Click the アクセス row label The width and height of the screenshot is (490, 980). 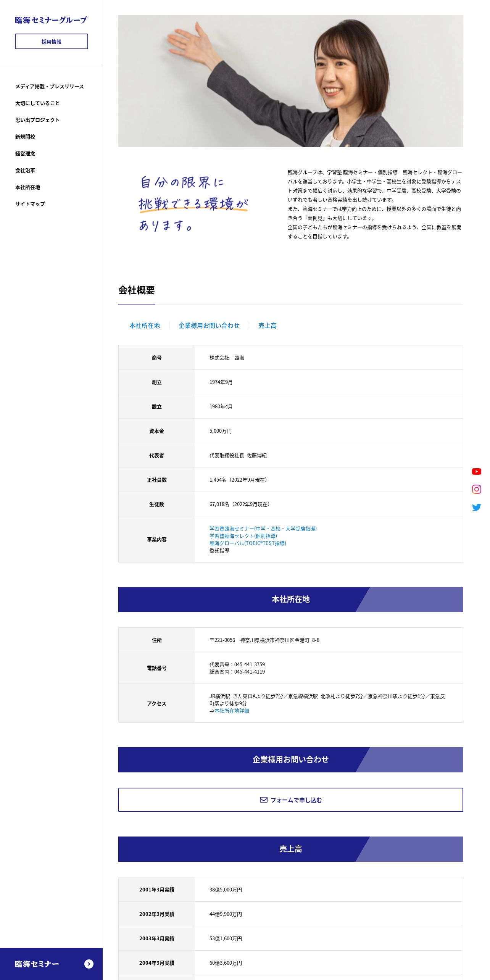156,703
